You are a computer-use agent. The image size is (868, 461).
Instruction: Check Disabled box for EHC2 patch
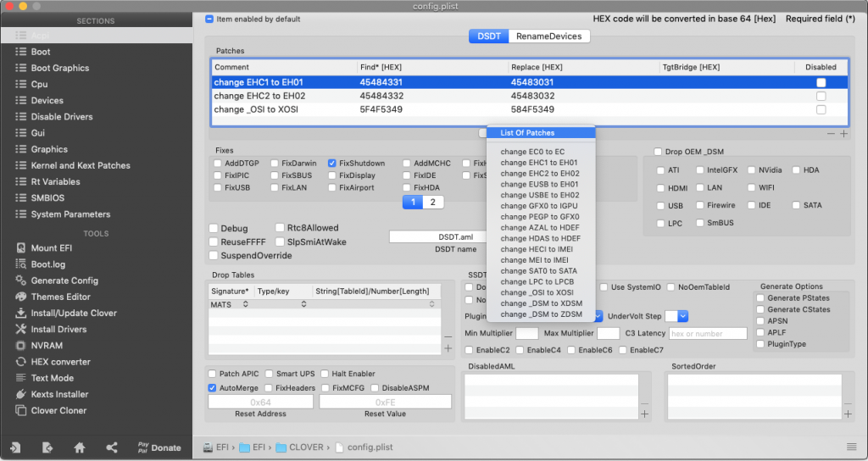[x=821, y=96]
